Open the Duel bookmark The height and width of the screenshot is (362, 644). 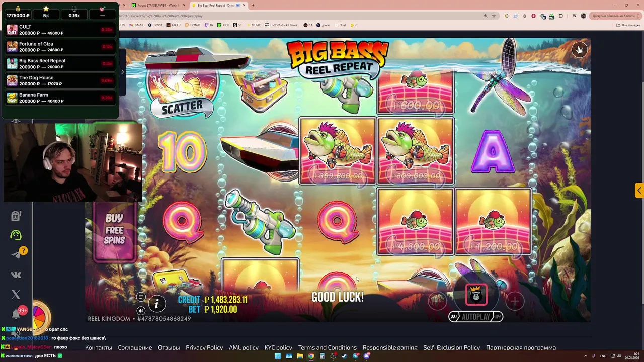(x=340, y=25)
